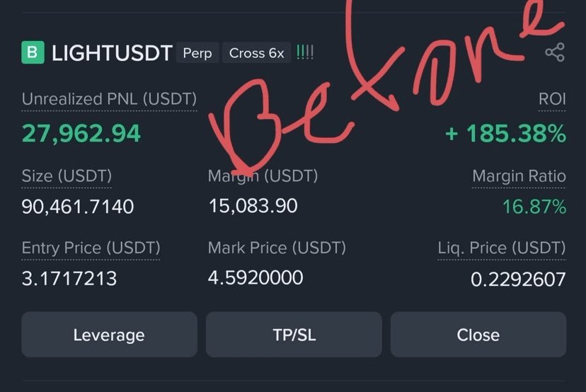Tap the Liq. Price (USDT) label
Viewport: 586px width, 392px height.
pyautogui.click(x=501, y=248)
